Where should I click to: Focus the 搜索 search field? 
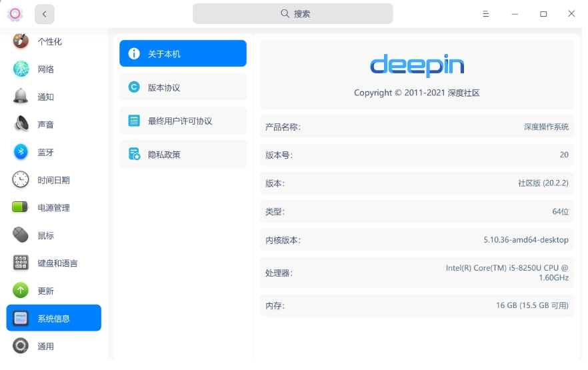(293, 13)
